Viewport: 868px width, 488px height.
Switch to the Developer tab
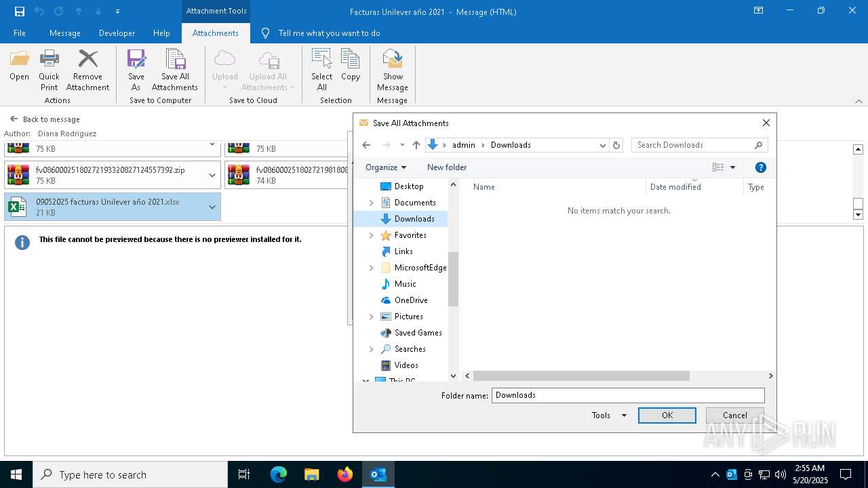(x=117, y=33)
